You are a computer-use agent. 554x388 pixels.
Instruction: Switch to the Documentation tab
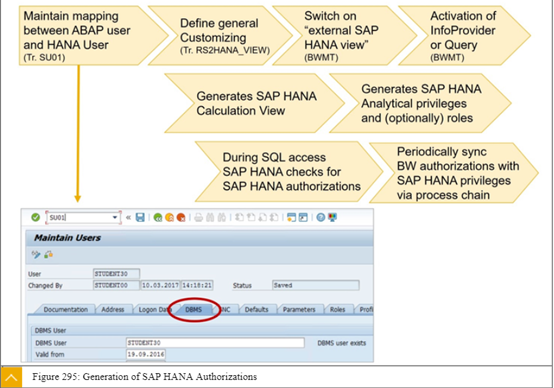pyautogui.click(x=66, y=310)
